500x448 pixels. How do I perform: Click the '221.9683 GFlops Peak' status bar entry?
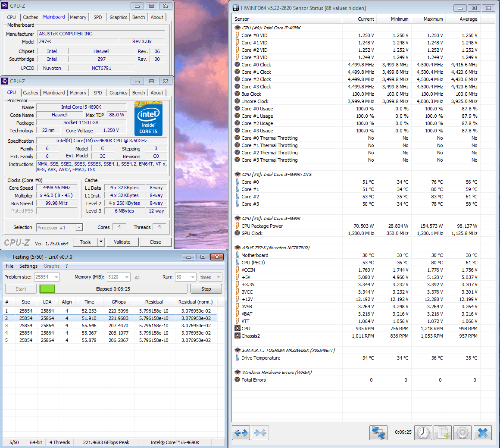pyautogui.click(x=106, y=442)
